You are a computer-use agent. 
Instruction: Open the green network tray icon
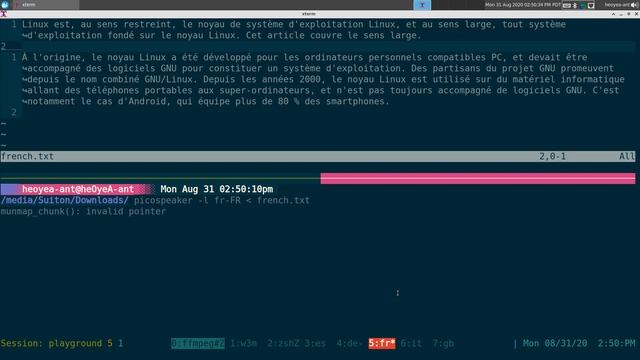click(x=583, y=5)
